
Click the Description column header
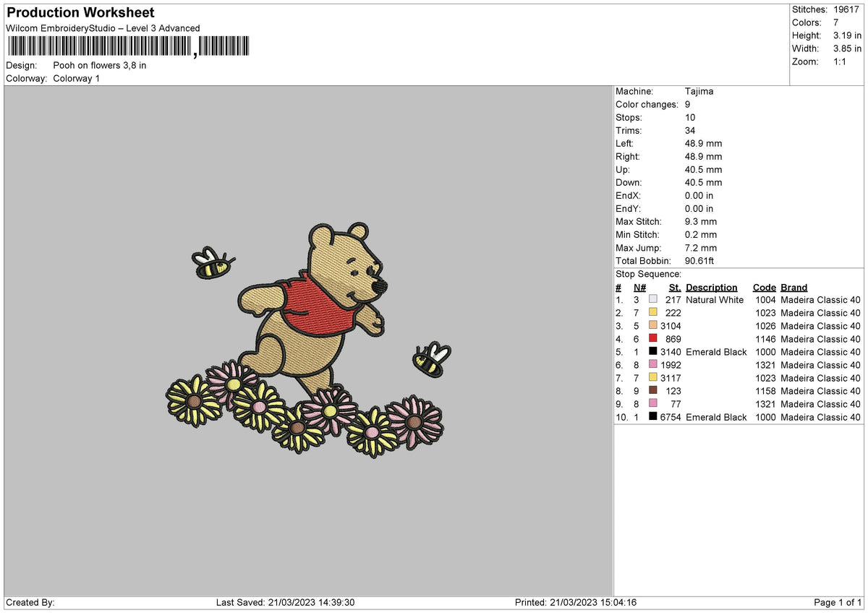click(712, 287)
